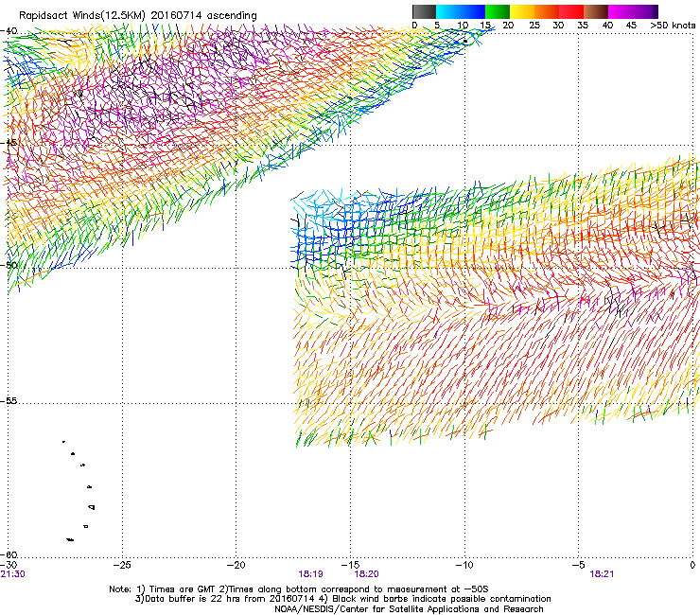700x615 pixels.
Task: Click the '18:21' time label
Action: pyautogui.click(x=602, y=574)
